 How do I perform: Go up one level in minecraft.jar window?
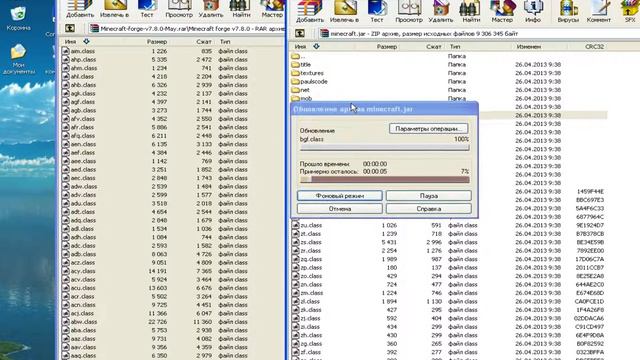[300, 33]
